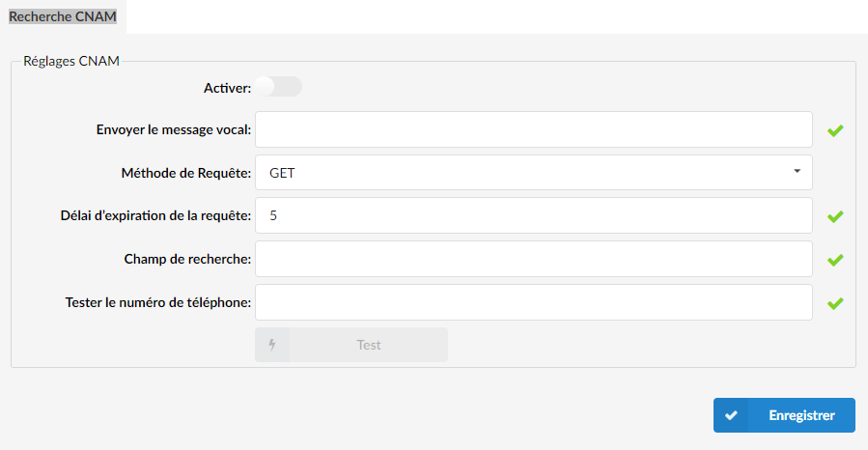Open the Méthode de Requête dropdown
868x450 pixels.
[534, 173]
